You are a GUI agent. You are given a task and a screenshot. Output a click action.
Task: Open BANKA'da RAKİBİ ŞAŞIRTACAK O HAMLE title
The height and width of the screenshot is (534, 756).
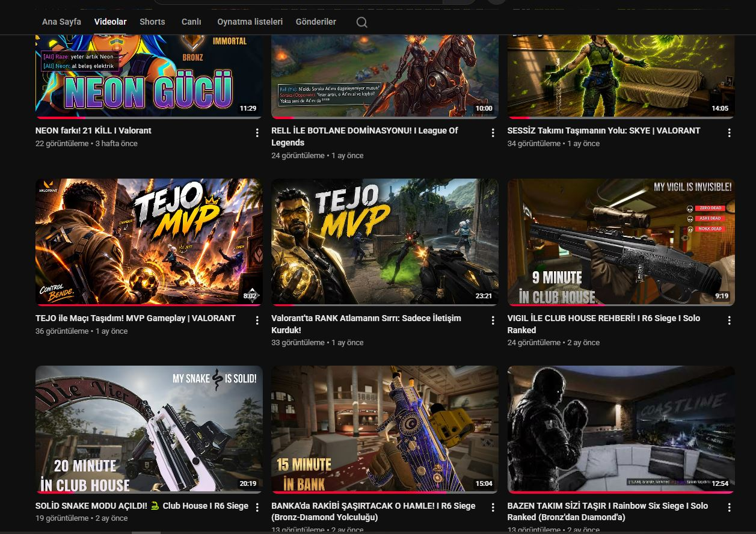[373, 512]
